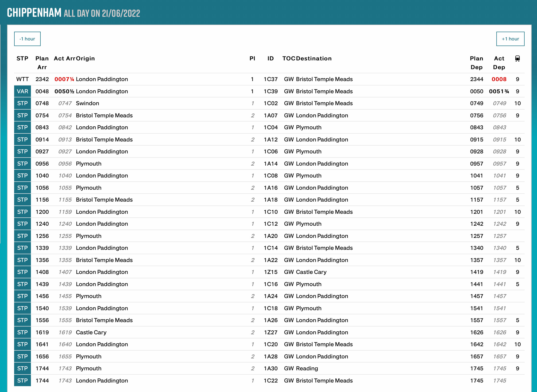
Task: Click train ID 1Z27 from Castle Cary
Action: pyautogui.click(x=270, y=332)
